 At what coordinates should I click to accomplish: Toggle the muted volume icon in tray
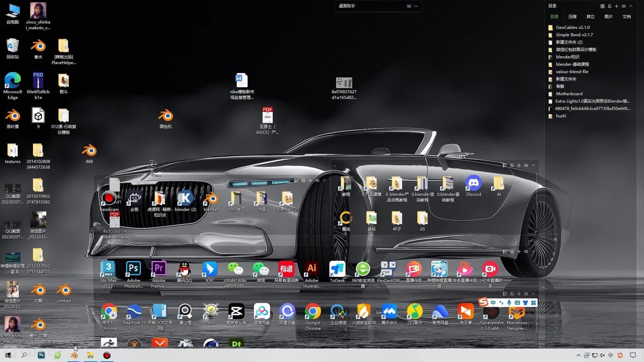602,355
